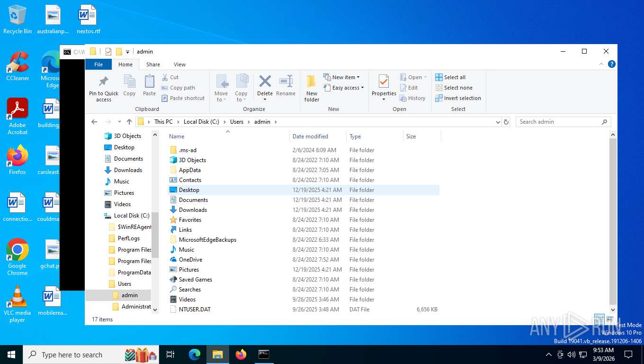Select the OneDrive folder row

click(x=304, y=260)
